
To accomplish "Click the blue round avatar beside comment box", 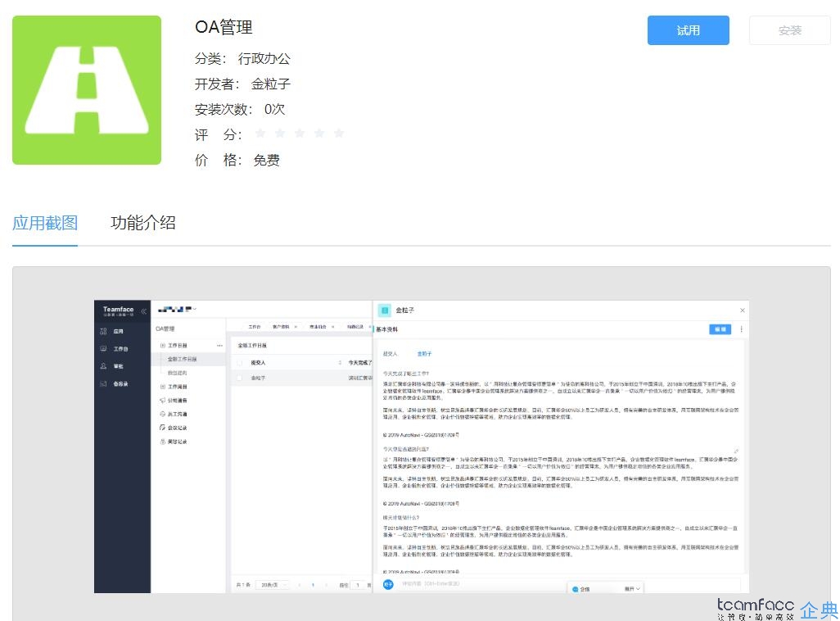I will (388, 584).
